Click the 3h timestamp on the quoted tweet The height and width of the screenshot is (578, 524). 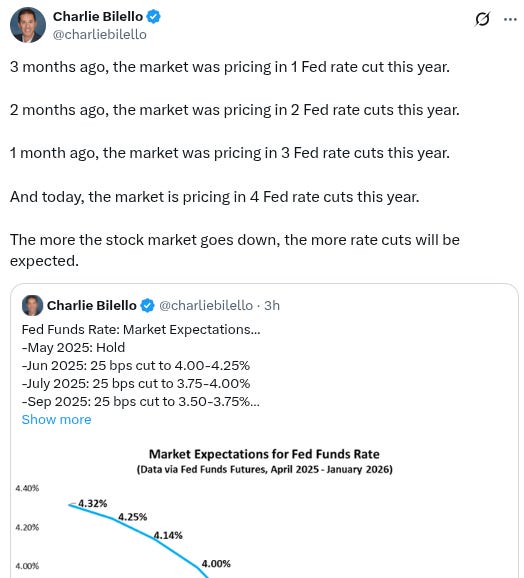272,306
